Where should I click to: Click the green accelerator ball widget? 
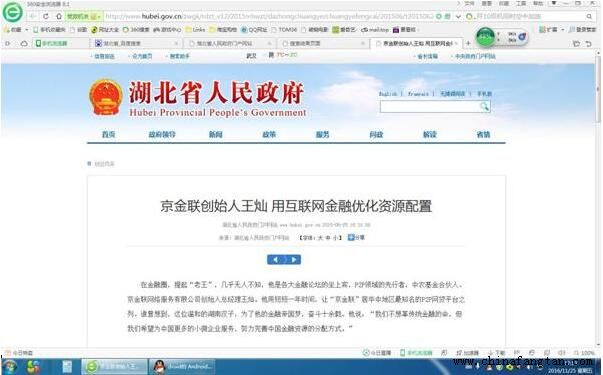coord(485,37)
